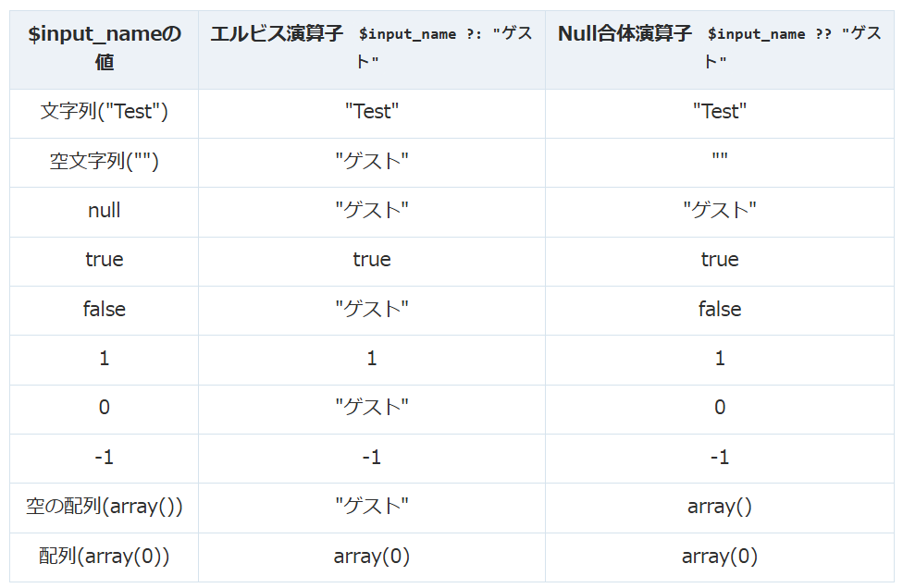Click the $input_nameの値 column header

[104, 48]
